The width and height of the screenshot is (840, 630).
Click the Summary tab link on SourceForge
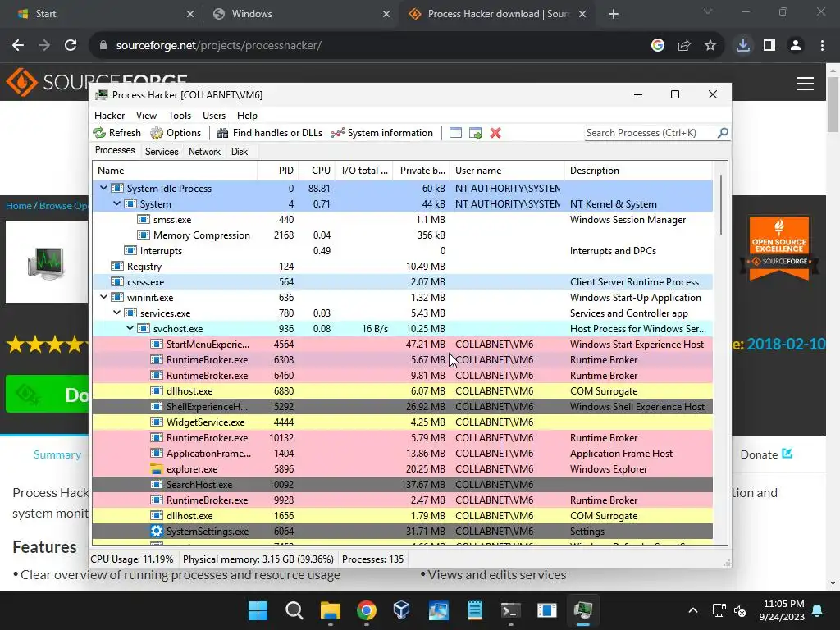(57, 454)
